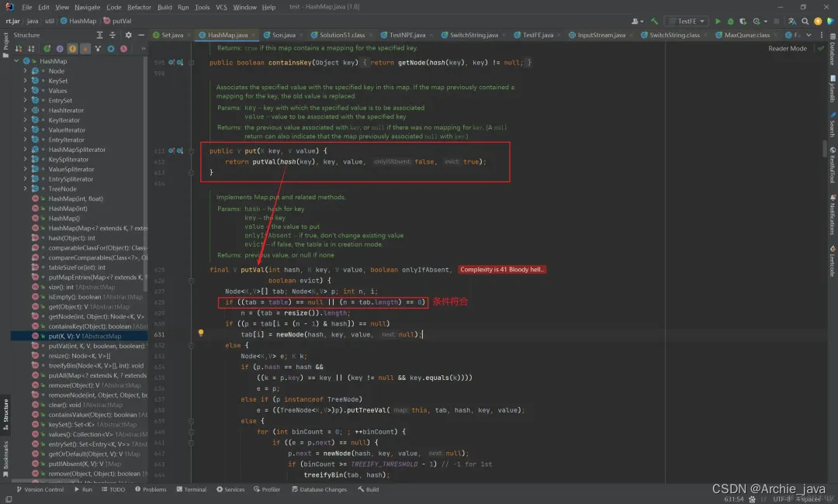This screenshot has height=504, width=838.
Task: Click the 'Complexity is 41' inlay hint
Action: point(501,270)
